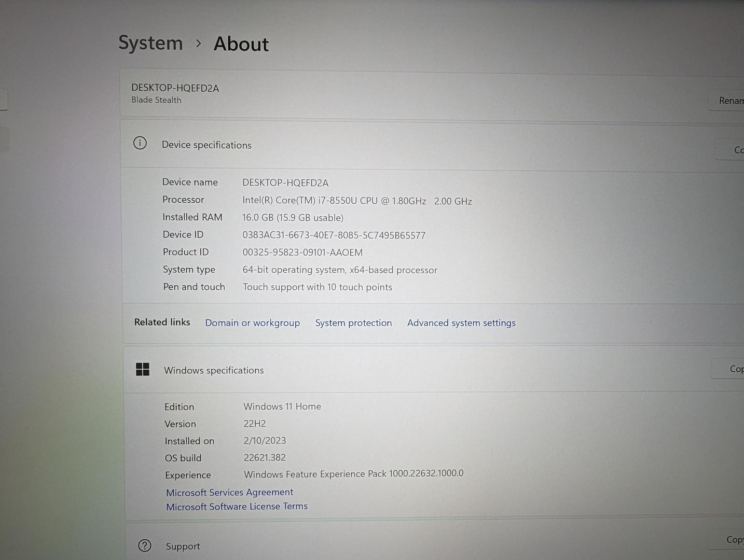This screenshot has width=744, height=560.
Task: Open System protection link
Action: click(x=353, y=323)
